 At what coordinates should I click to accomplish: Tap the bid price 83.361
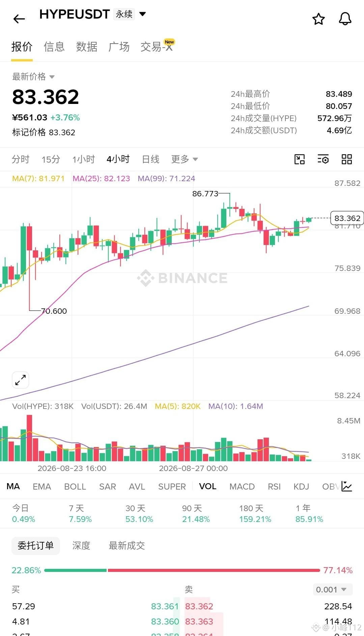[165, 606]
